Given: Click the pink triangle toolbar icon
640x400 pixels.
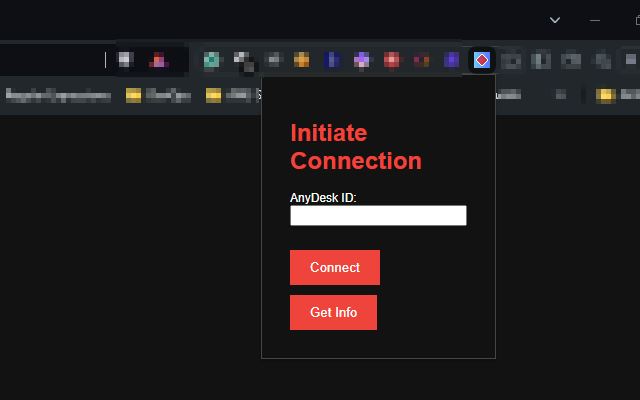Looking at the screenshot, I should 159,60.
